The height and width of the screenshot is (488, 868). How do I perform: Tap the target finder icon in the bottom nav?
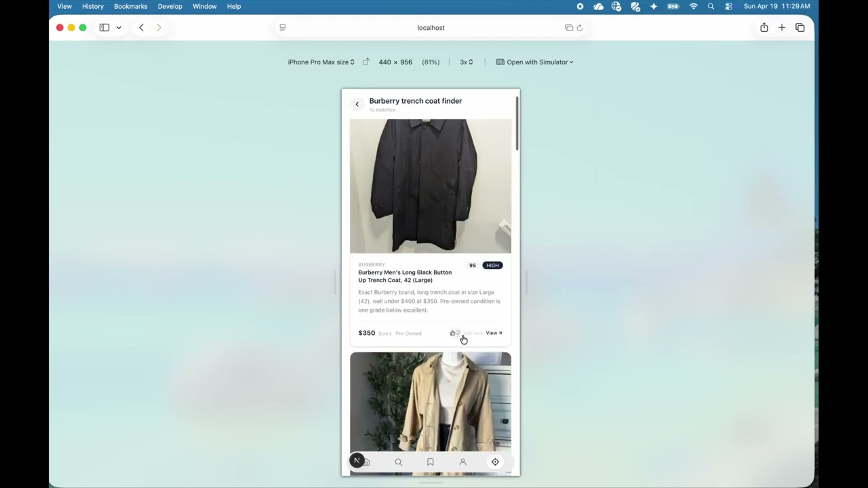(x=495, y=462)
